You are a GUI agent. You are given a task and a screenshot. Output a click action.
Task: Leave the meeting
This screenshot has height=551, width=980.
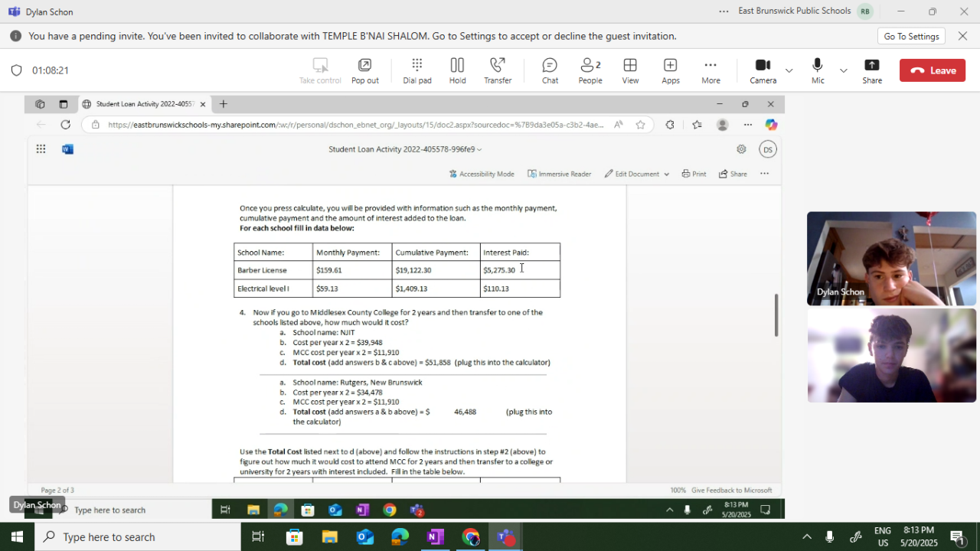click(x=932, y=70)
